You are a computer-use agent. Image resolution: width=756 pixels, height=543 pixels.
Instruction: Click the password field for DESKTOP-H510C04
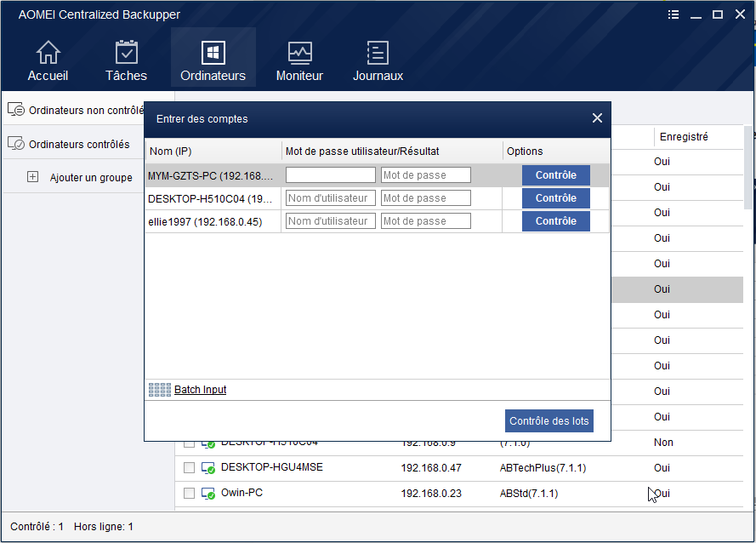[425, 198]
